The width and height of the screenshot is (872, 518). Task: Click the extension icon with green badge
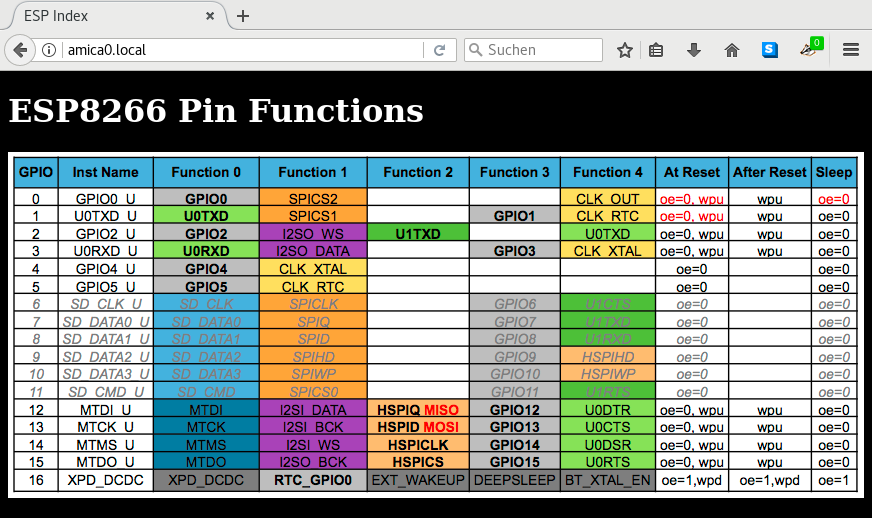tap(810, 49)
